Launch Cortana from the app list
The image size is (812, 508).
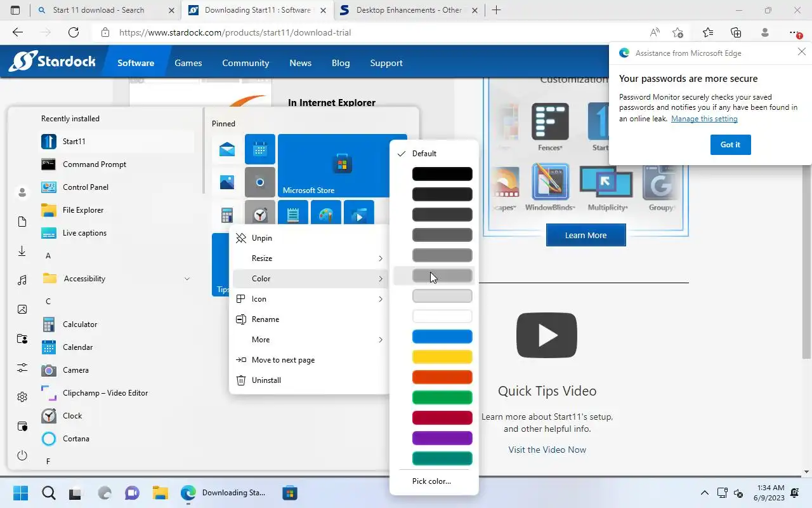point(117,438)
